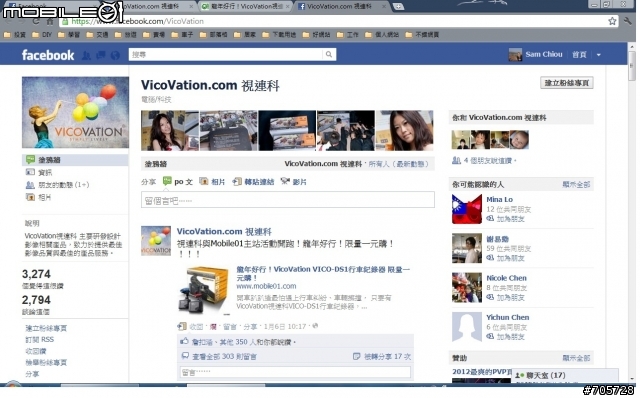Screen dimensions: 640x398
Task: Open Nicole Chen's profile link
Action: tap(506, 278)
